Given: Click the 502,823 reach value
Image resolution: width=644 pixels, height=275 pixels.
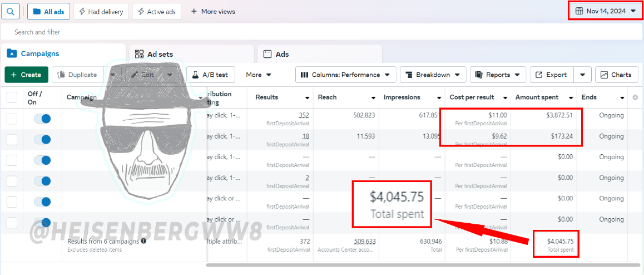Looking at the screenshot, I should [364, 115].
